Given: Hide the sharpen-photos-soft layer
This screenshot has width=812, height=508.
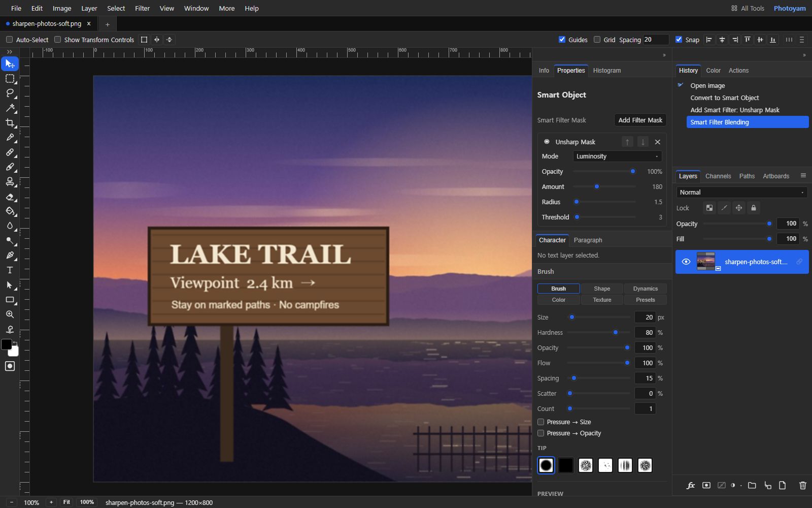Looking at the screenshot, I should click(x=686, y=262).
